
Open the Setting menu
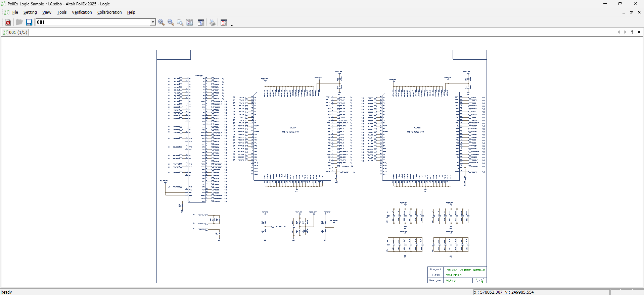30,12
